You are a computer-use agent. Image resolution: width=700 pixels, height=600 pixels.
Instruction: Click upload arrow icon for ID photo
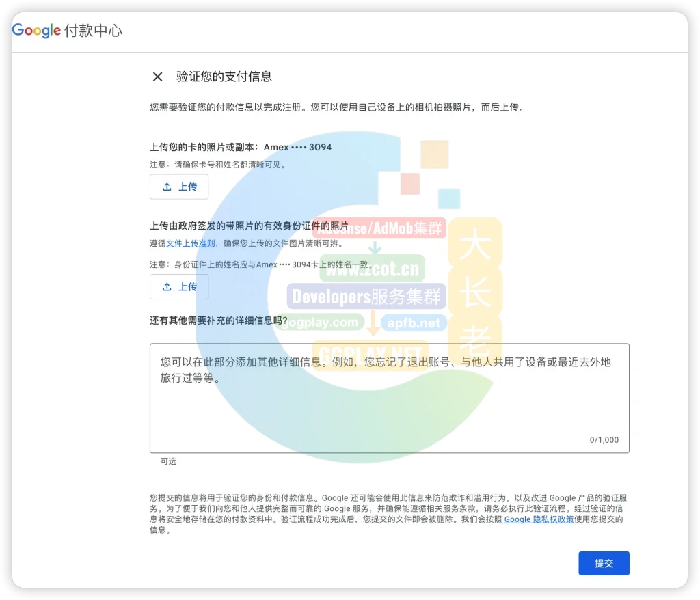point(167,287)
